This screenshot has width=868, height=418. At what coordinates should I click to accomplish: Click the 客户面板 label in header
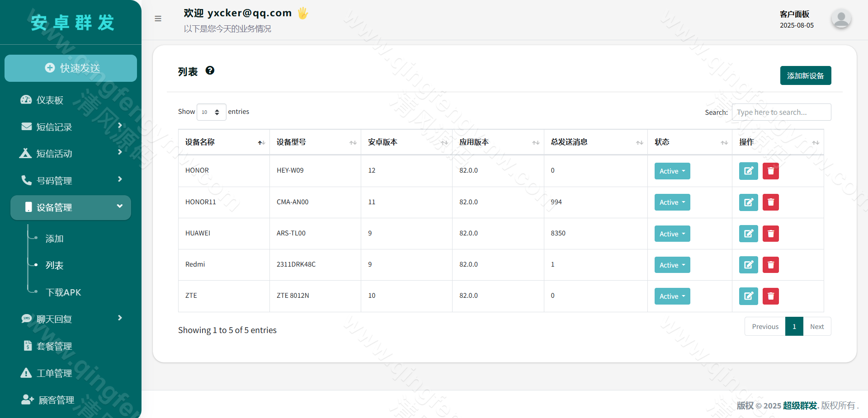(x=794, y=14)
